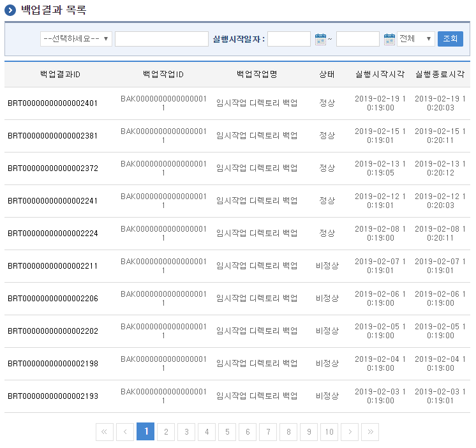Viewport: 476px width, 448px height.
Task: Open the start date calendar picker
Action: [320, 40]
